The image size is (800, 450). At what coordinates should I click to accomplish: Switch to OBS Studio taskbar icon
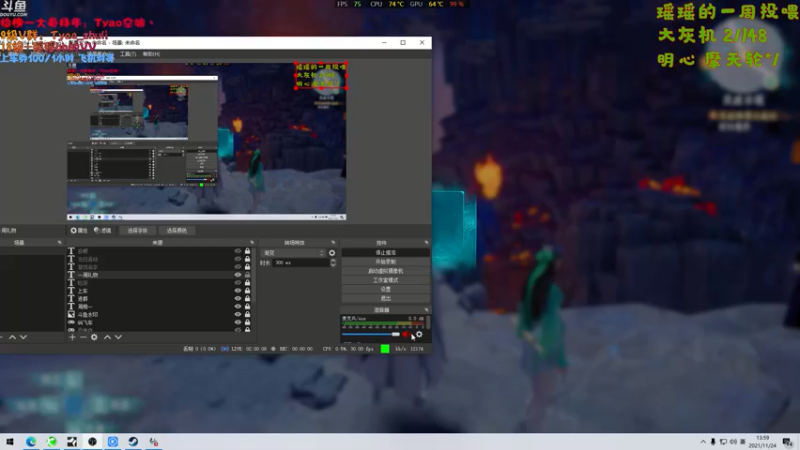tap(92, 442)
